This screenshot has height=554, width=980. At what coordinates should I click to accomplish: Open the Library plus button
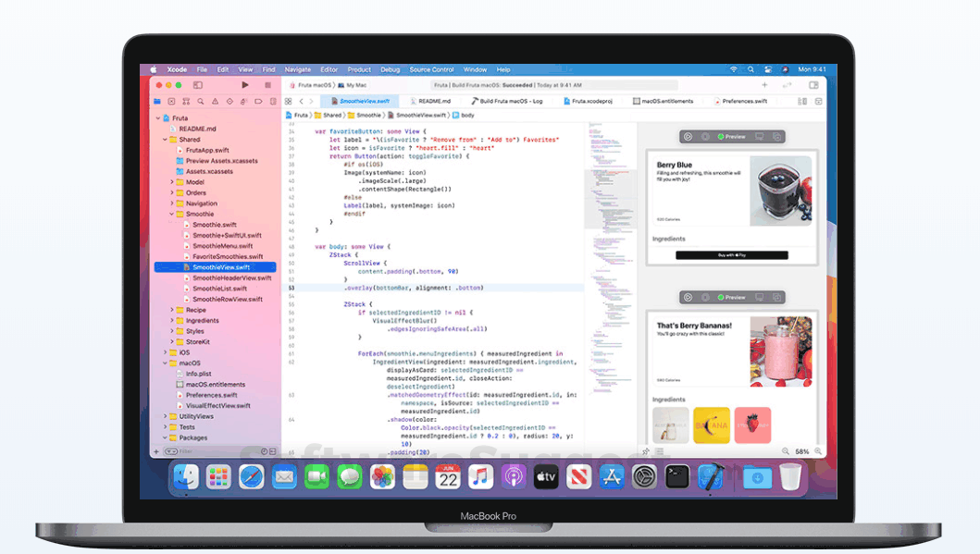point(764,85)
